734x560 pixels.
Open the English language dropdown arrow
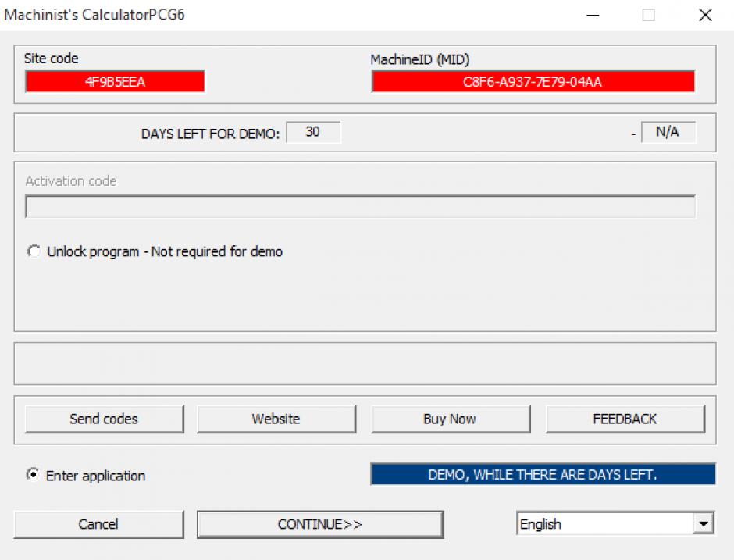[x=703, y=523]
